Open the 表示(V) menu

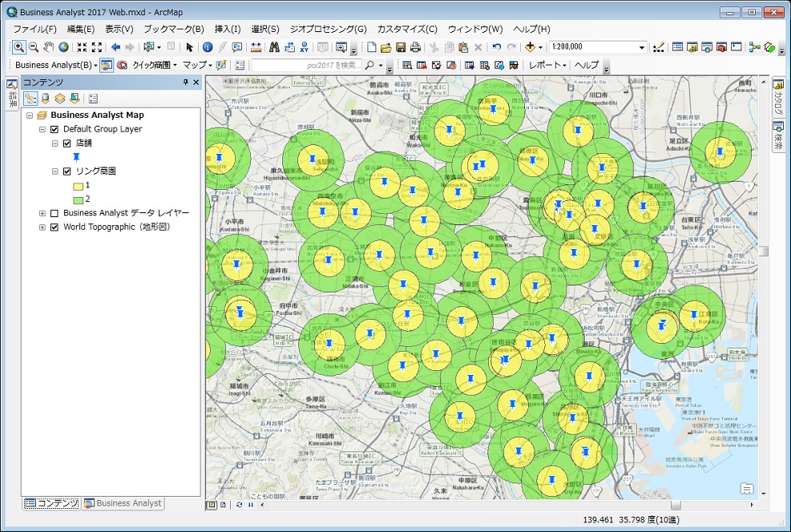coord(119,30)
